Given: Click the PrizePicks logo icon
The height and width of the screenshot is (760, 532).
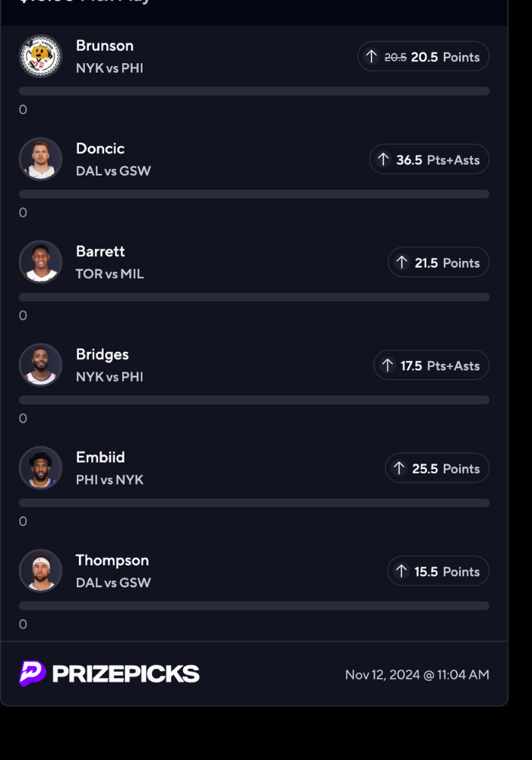Looking at the screenshot, I should [x=32, y=673].
